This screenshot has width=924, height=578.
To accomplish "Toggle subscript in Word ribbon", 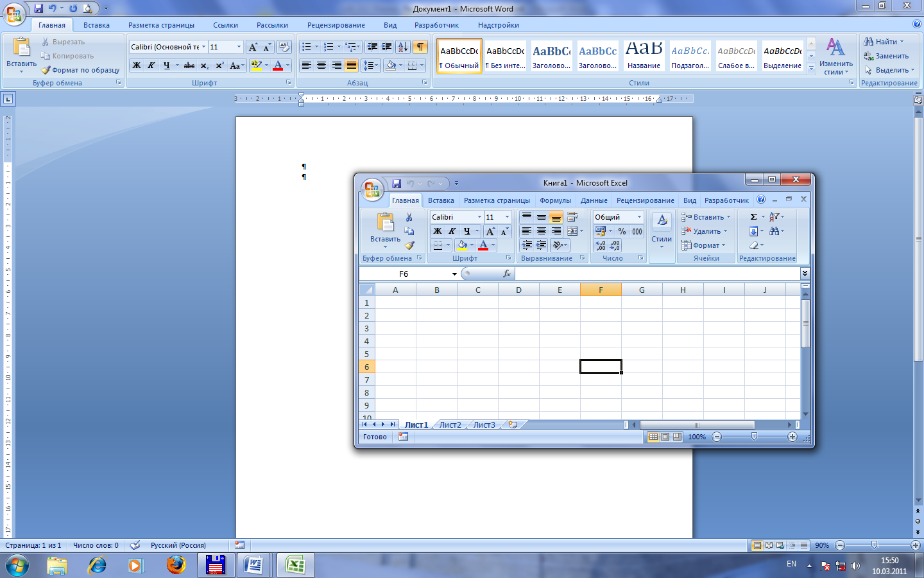I will [x=204, y=66].
